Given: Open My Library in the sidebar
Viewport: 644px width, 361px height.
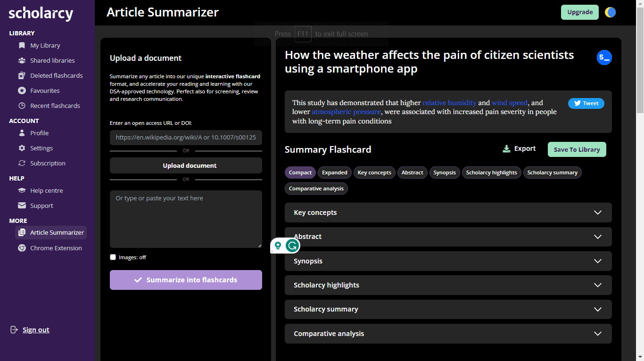Looking at the screenshot, I should pos(45,45).
